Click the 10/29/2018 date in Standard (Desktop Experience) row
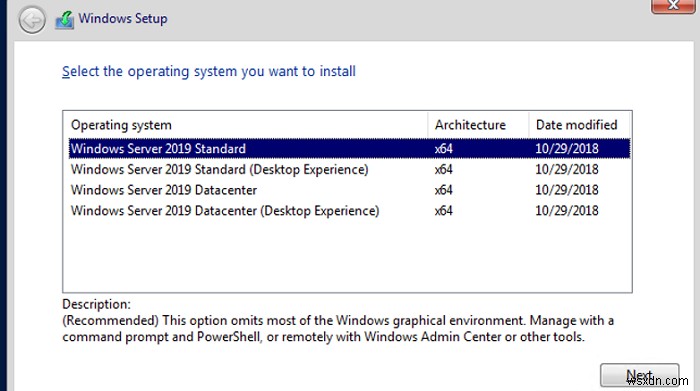The height and width of the screenshot is (391, 700). [567, 169]
